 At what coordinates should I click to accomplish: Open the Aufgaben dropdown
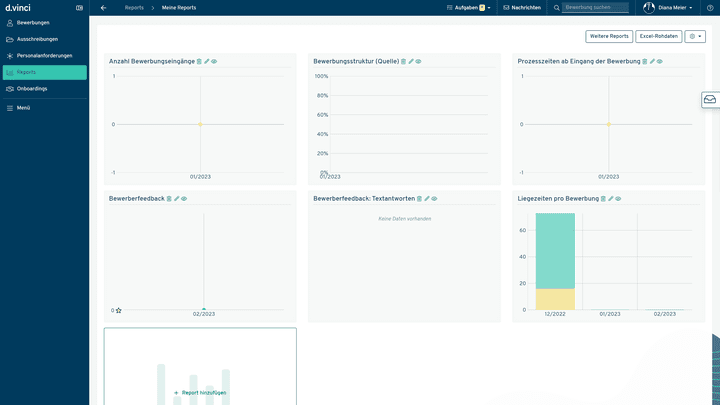point(469,7)
